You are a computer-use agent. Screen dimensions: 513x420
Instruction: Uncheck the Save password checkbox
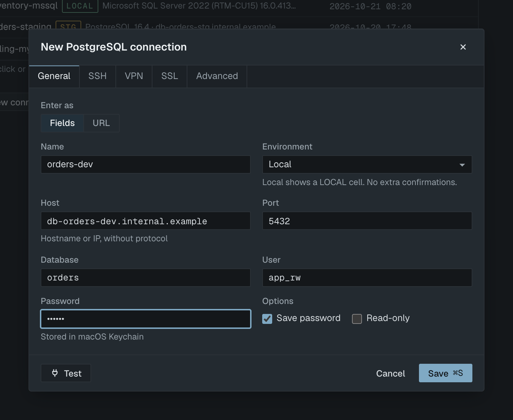(x=267, y=319)
